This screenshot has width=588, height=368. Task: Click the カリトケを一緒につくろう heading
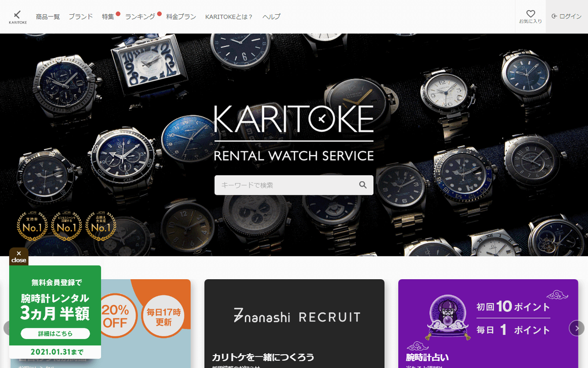pyautogui.click(x=263, y=357)
